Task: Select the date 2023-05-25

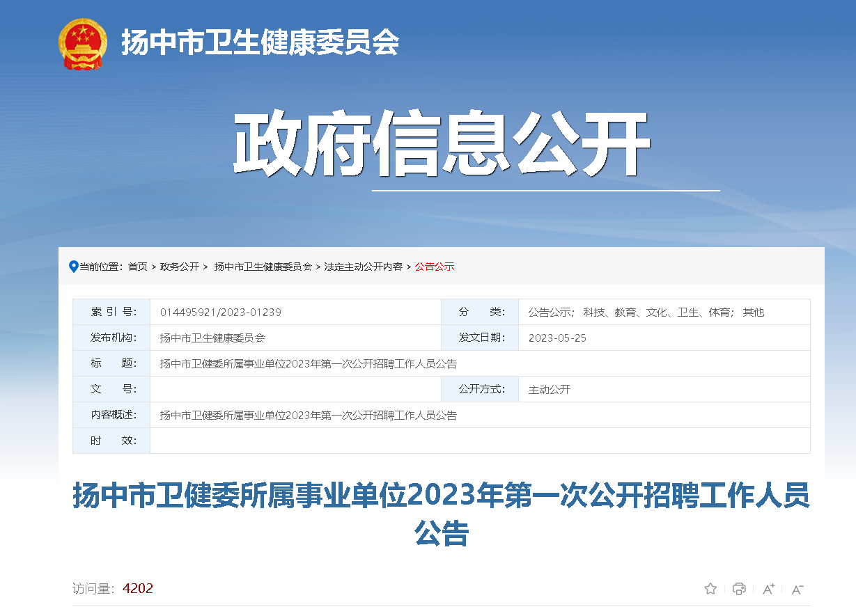Action: pyautogui.click(x=557, y=338)
